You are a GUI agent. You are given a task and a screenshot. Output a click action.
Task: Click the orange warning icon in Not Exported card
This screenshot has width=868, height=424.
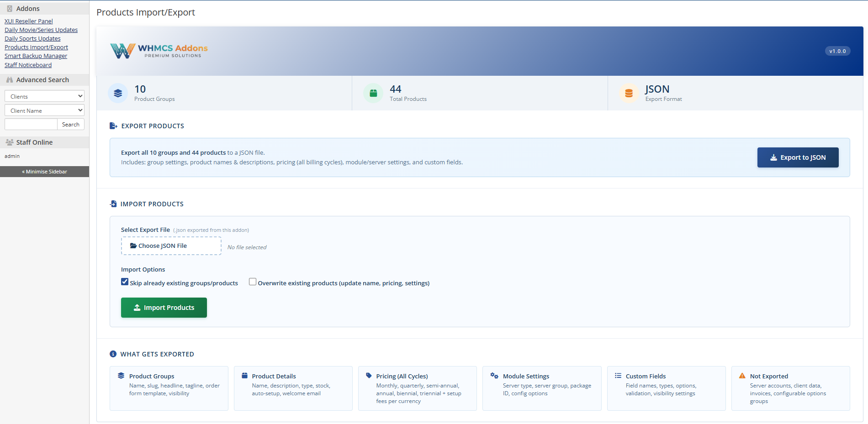coord(742,375)
